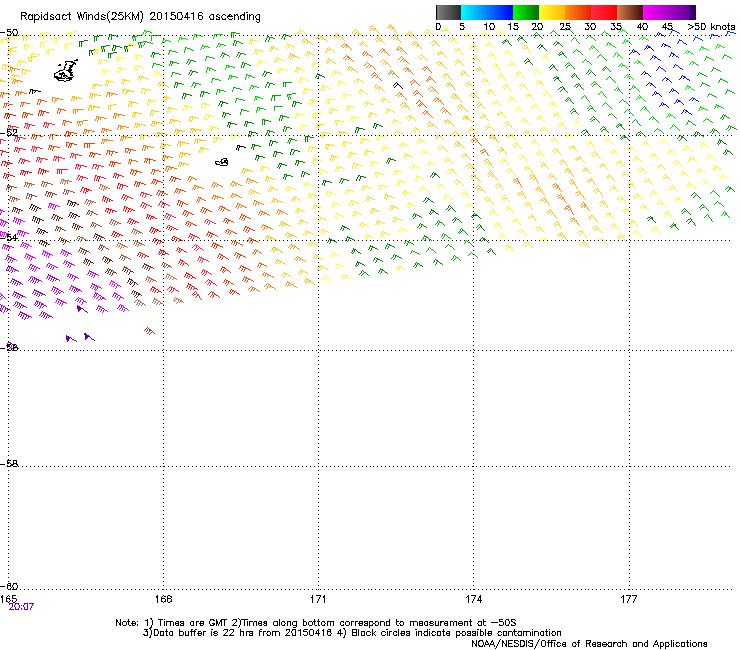Image resolution: width=740 pixels, height=650 pixels.
Task: Click the 'Data buffer is 22 hrs' note line
Action: [353, 633]
